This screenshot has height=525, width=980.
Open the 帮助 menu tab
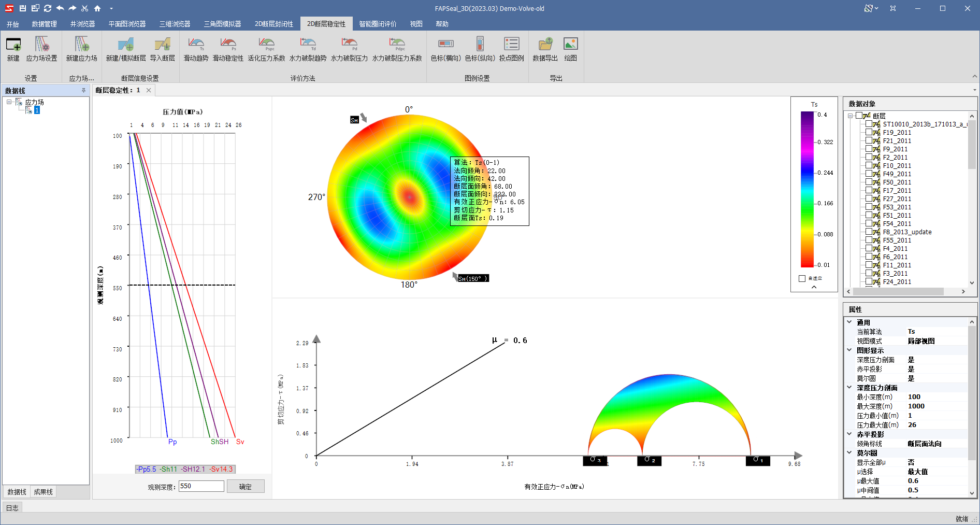(442, 24)
